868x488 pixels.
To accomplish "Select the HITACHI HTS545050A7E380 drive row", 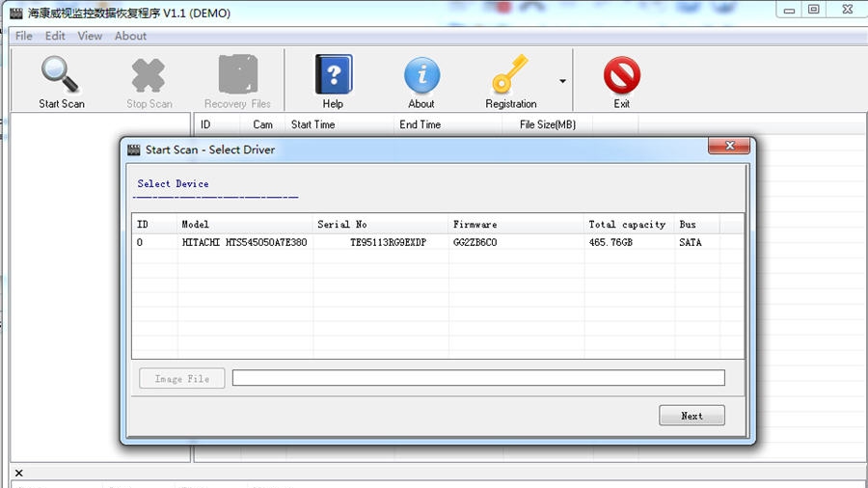I will [244, 243].
